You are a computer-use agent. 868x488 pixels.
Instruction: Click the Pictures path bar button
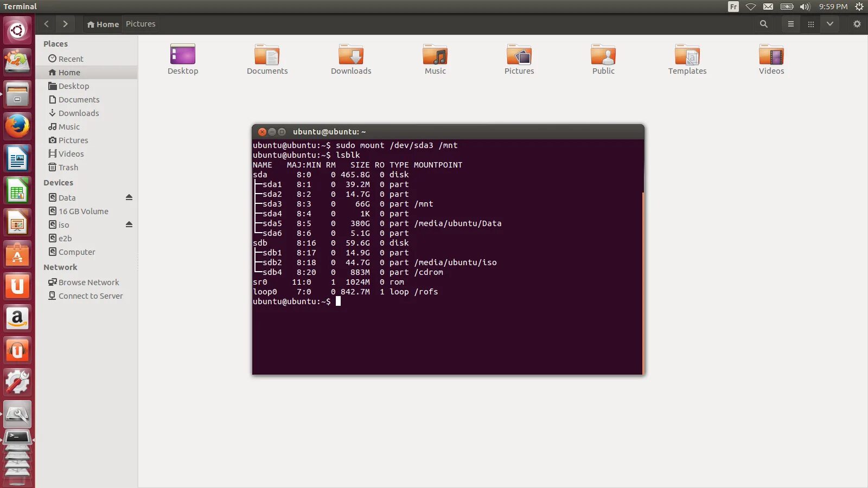141,24
